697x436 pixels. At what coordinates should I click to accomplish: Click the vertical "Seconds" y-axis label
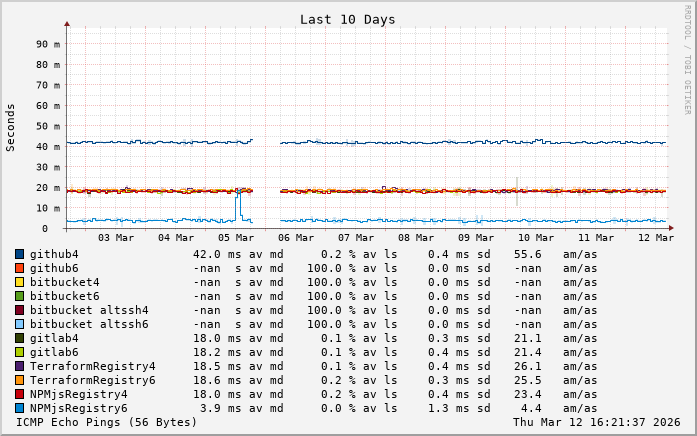coord(11,127)
